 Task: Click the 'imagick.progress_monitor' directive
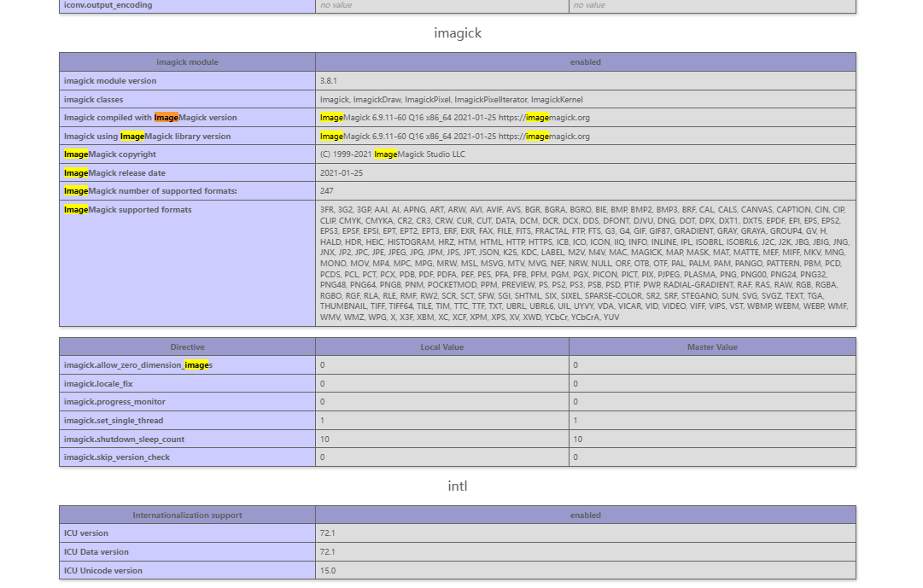[114, 401]
